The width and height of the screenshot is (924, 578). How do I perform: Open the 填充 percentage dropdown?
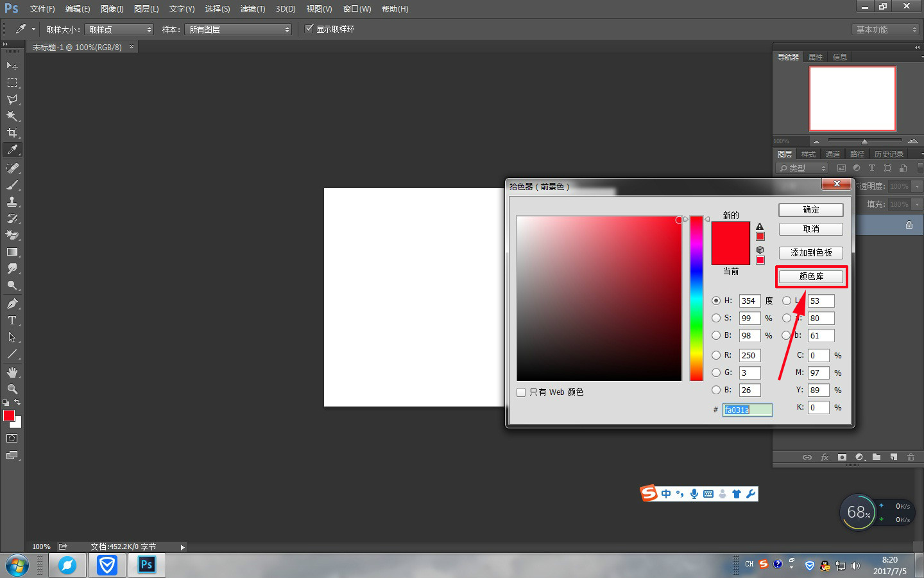[917, 204]
